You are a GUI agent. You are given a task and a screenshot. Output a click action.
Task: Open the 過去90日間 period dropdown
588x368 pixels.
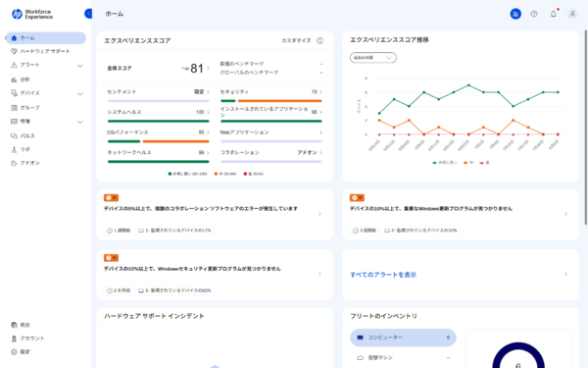[x=373, y=58]
